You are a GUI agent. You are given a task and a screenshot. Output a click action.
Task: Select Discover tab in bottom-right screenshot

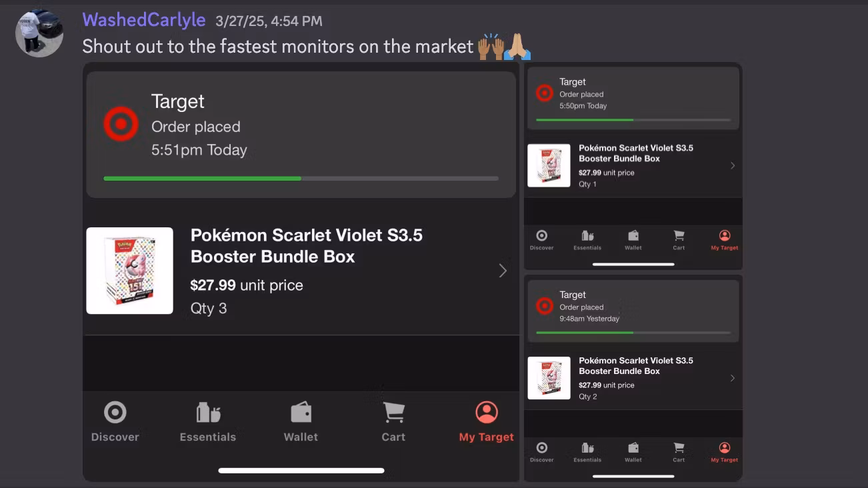(x=542, y=452)
